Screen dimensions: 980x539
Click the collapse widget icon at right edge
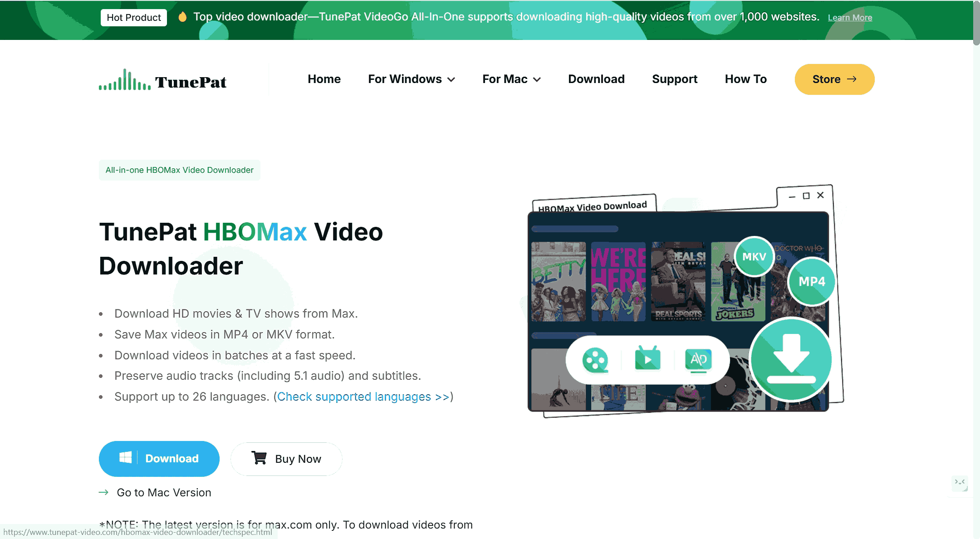(960, 483)
